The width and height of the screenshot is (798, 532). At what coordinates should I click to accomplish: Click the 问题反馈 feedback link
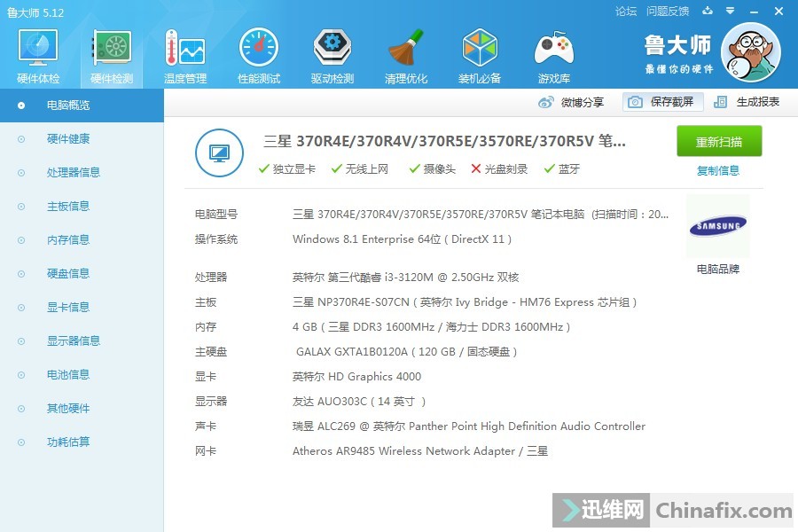tap(668, 12)
